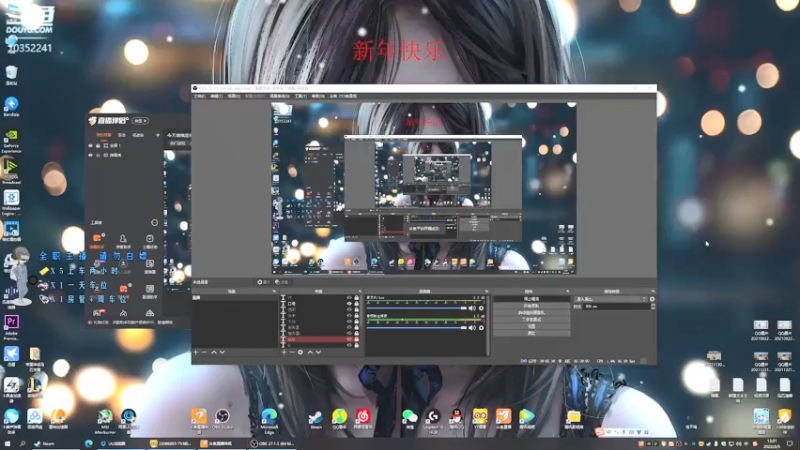This screenshot has height=450, width=800.
Task: Start Virtual Camera from OBS controls
Action: (x=531, y=312)
